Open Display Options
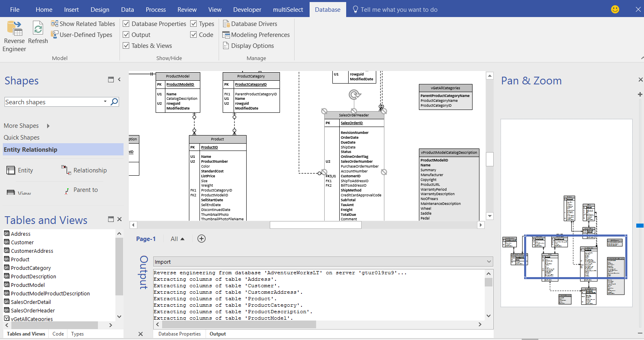Viewport: 644px width, 340px height. 248,46
